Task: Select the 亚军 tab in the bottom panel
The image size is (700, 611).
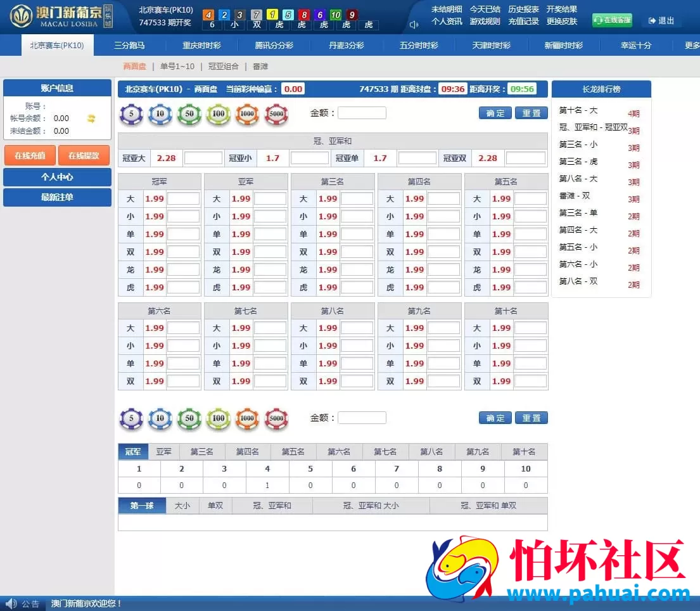Action: pos(163,452)
